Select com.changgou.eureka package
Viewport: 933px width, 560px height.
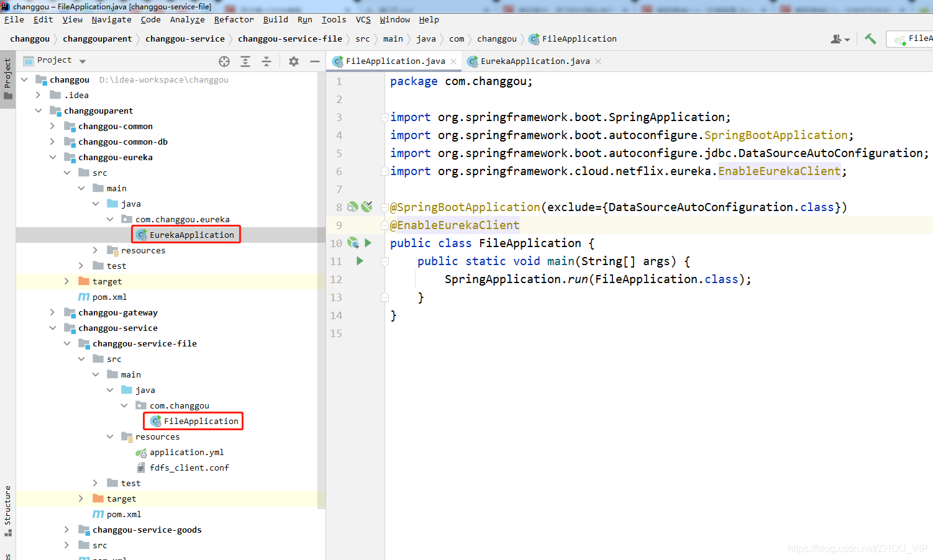tap(183, 219)
